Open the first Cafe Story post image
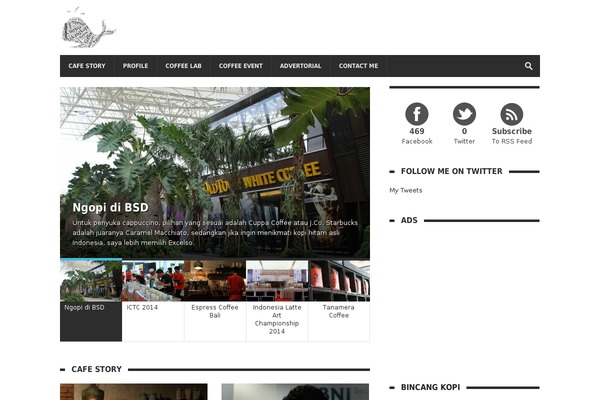 tap(134, 392)
